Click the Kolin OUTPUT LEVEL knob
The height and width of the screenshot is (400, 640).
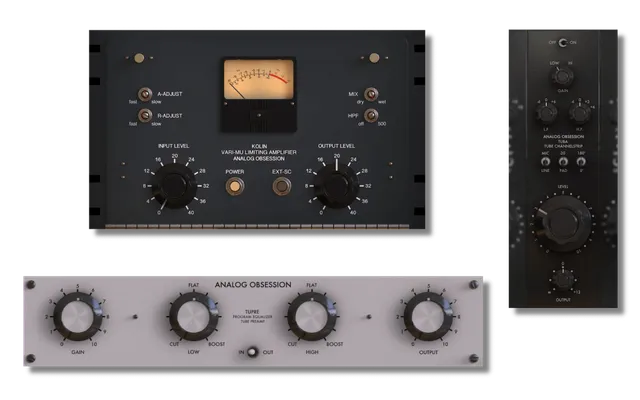coord(337,186)
